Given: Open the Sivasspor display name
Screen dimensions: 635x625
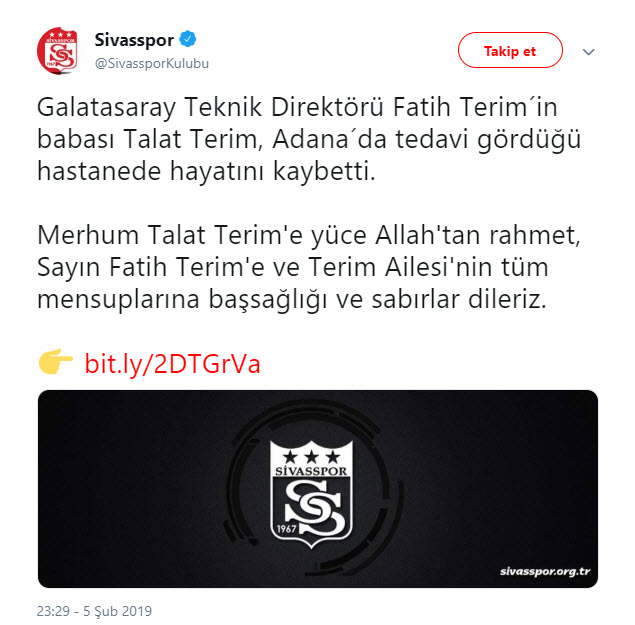Looking at the screenshot, I should (134, 40).
